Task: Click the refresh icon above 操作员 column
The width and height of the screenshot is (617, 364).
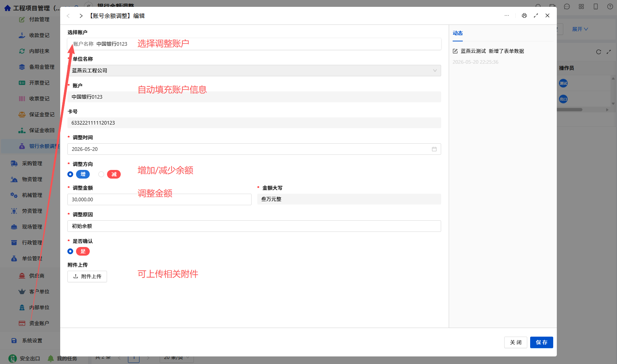Action: [599, 52]
